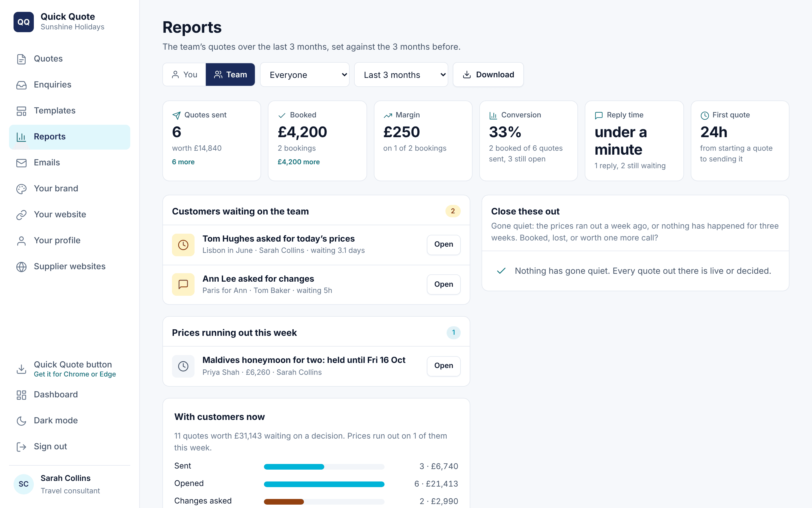The width and height of the screenshot is (812, 508).
Task: Open the Last 3 months period dropdown
Action: pyautogui.click(x=401, y=75)
